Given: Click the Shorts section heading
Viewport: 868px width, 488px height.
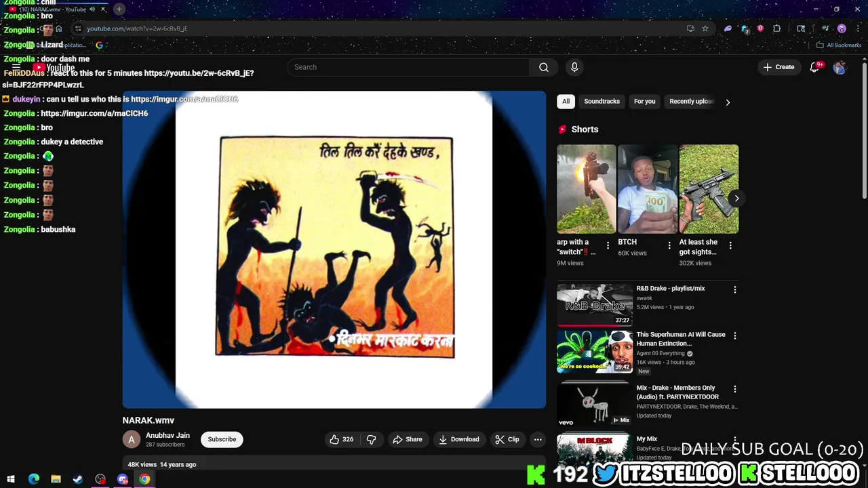Looking at the screenshot, I should pos(585,129).
